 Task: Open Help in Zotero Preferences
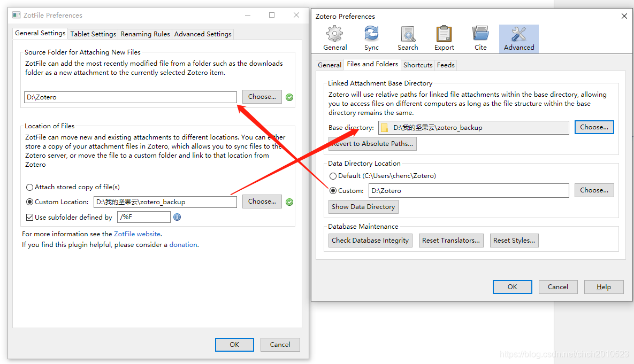[604, 287]
